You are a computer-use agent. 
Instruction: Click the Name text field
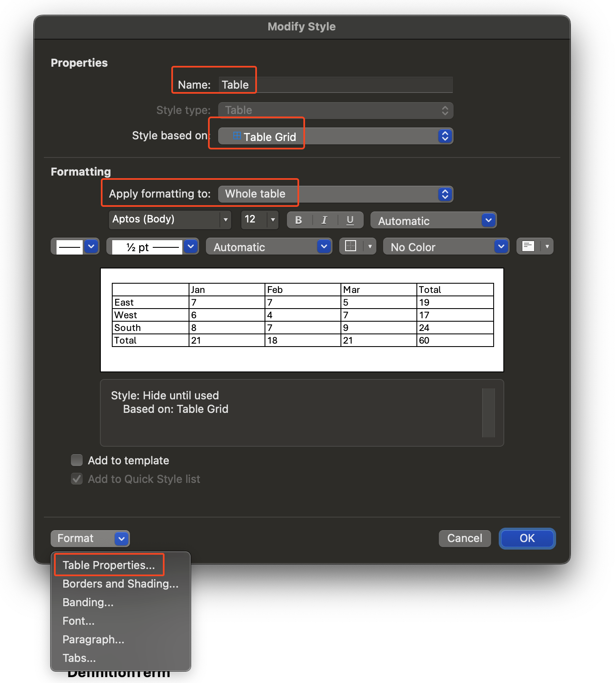335,85
